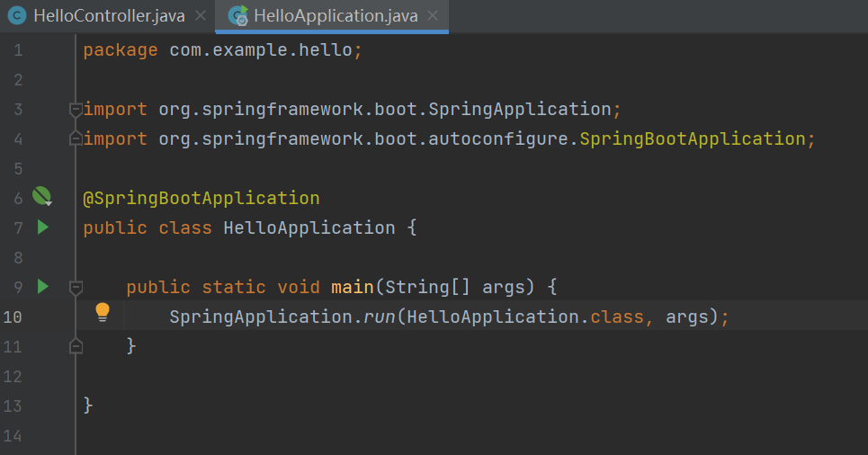868x455 pixels.
Task: Run HelloApplication class from line 7 gutter
Action: pyautogui.click(x=42, y=227)
